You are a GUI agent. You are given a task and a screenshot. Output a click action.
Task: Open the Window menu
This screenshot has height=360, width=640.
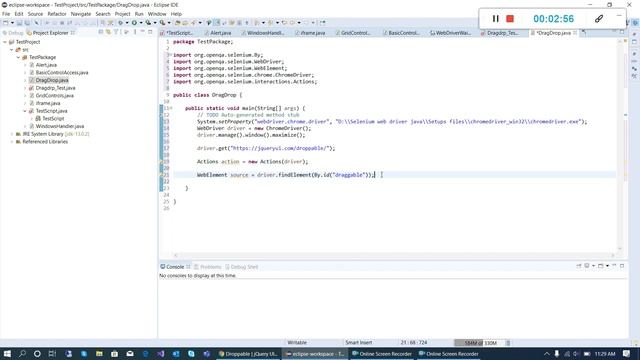tap(157, 14)
